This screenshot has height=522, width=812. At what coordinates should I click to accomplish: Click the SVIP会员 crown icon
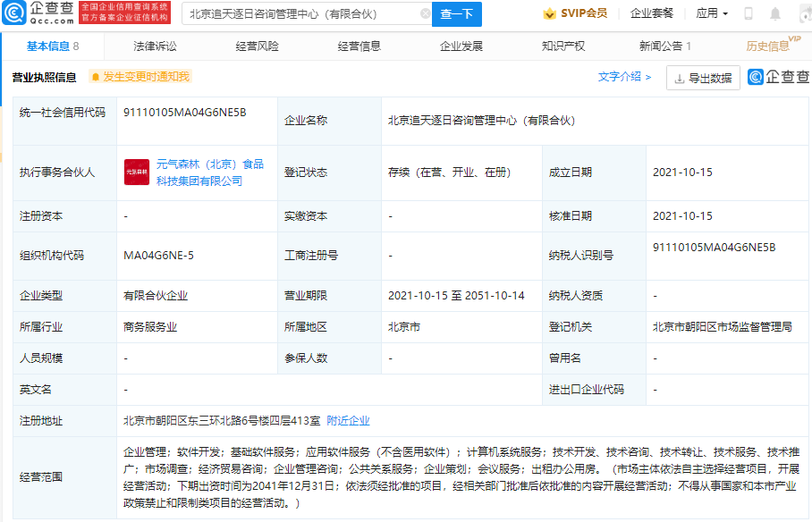[550, 14]
